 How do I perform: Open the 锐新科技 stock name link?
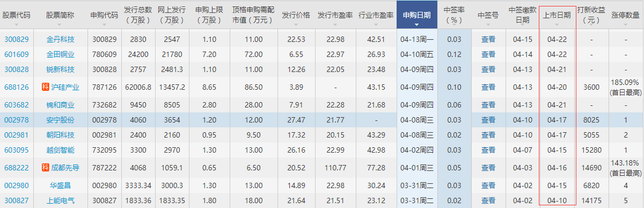[60, 69]
